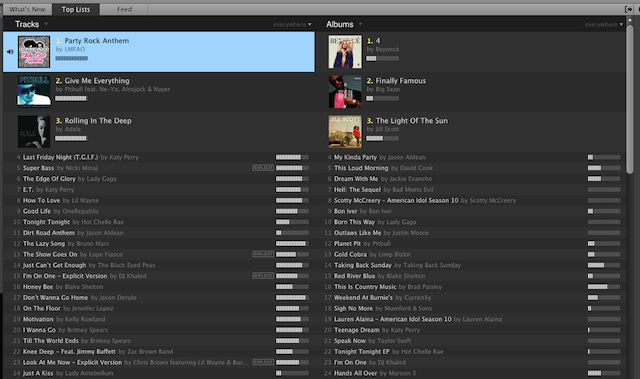
Task: Open the Beyoncé artist link
Action: [387, 49]
